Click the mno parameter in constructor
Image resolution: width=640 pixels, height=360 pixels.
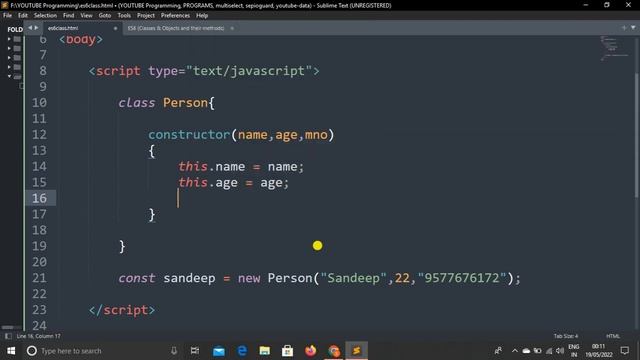(x=316, y=135)
